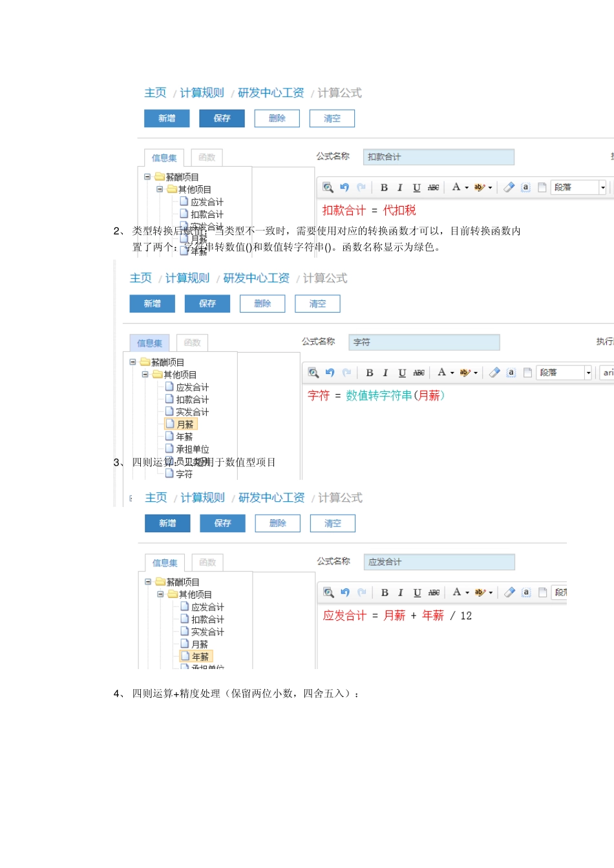Click preview magnifier in the 字符 formula editor
Image resolution: width=614 pixels, height=868 pixels.
pyautogui.click(x=313, y=373)
